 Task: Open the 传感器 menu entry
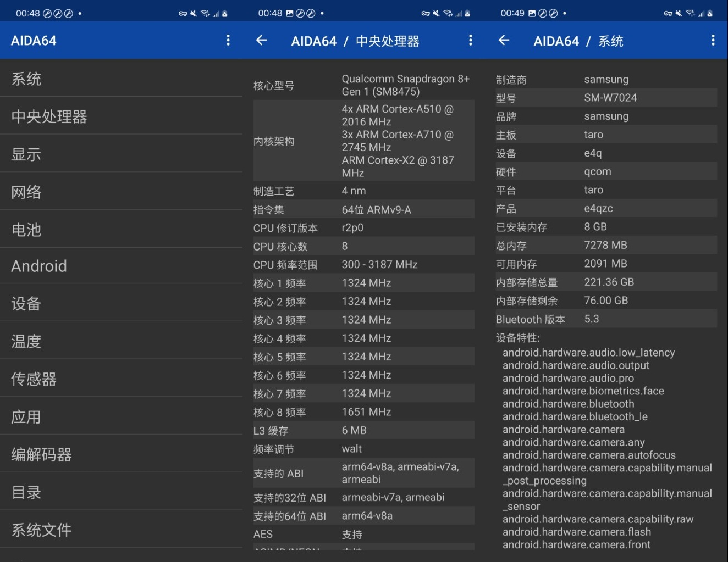coord(121,379)
